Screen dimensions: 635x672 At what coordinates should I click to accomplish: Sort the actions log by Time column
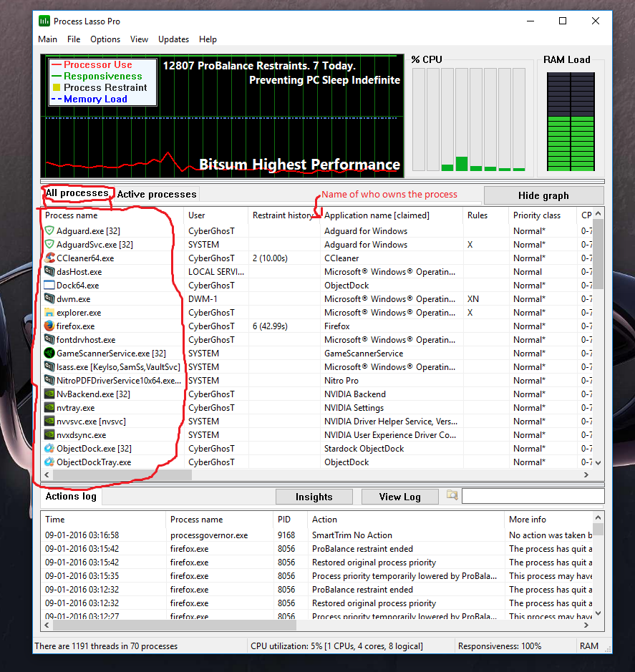(103, 520)
